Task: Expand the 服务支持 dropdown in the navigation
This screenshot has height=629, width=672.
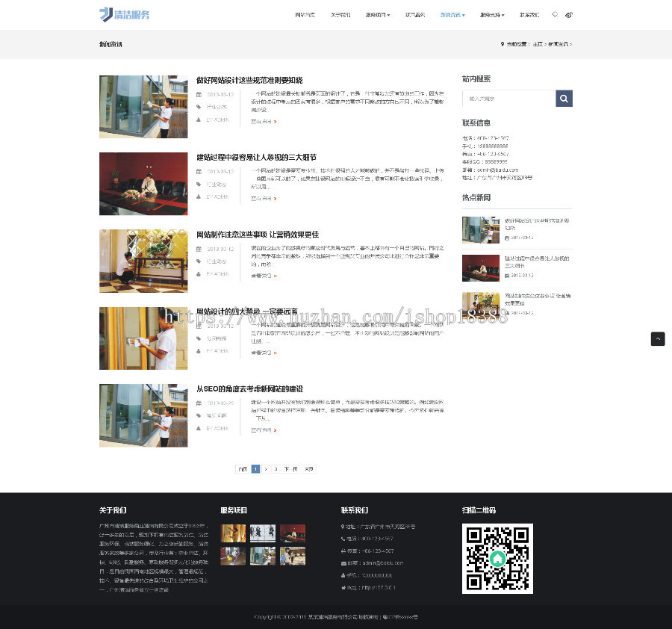Action: (x=492, y=15)
